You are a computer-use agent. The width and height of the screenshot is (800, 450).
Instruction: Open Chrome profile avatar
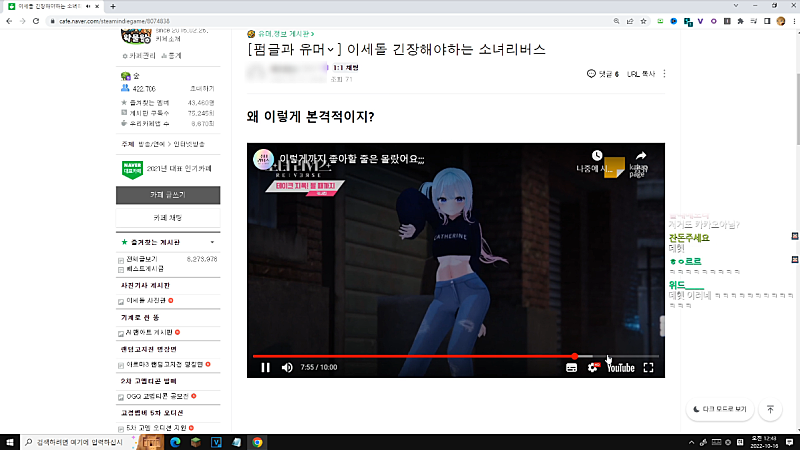[x=781, y=21]
